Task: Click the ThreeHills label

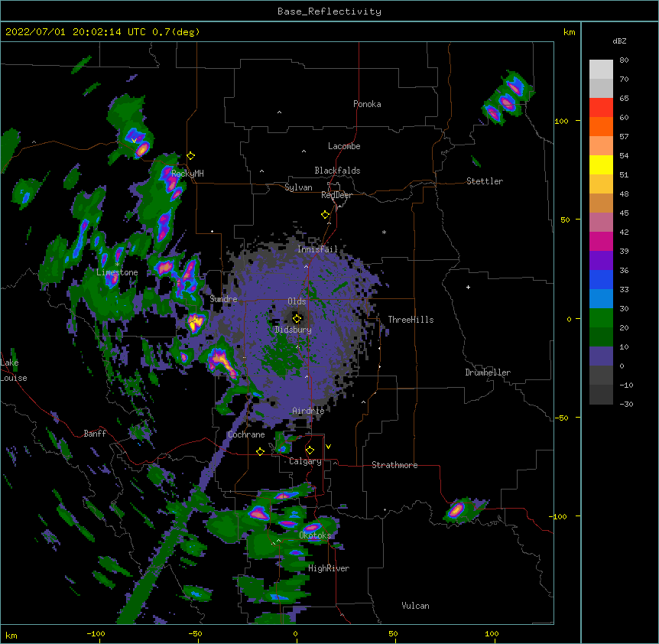Action: pos(411,320)
